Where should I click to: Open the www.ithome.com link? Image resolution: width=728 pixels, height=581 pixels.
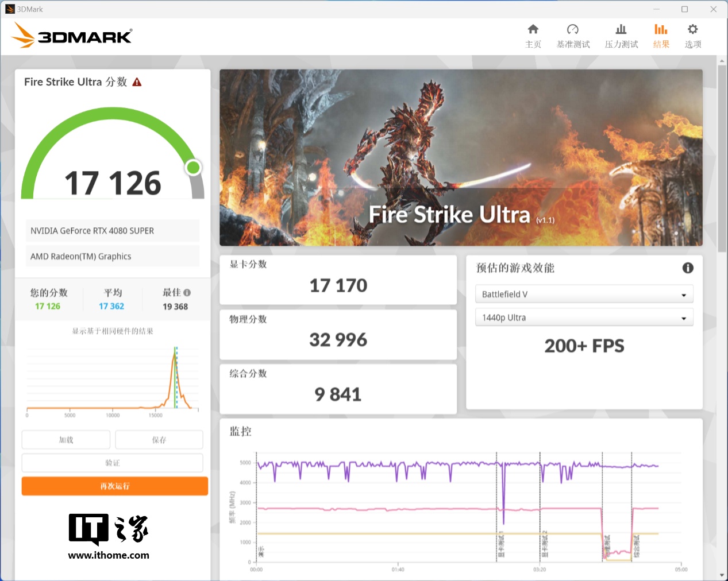coord(109,555)
